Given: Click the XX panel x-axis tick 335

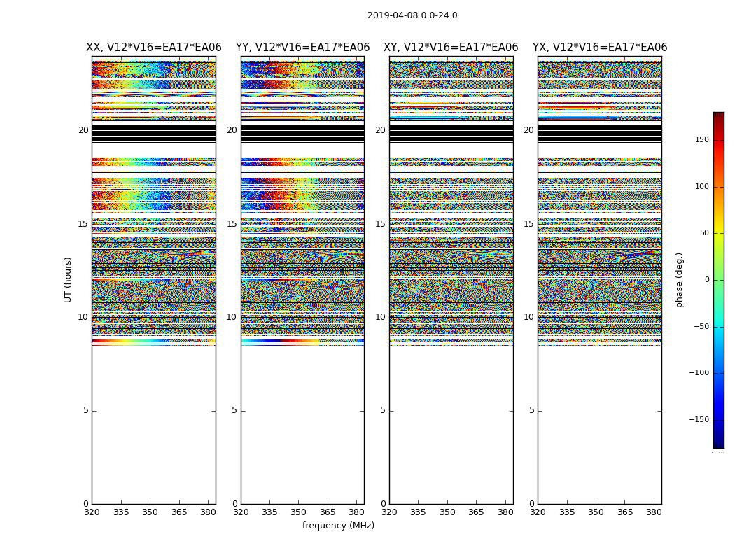Looking at the screenshot, I should (121, 512).
